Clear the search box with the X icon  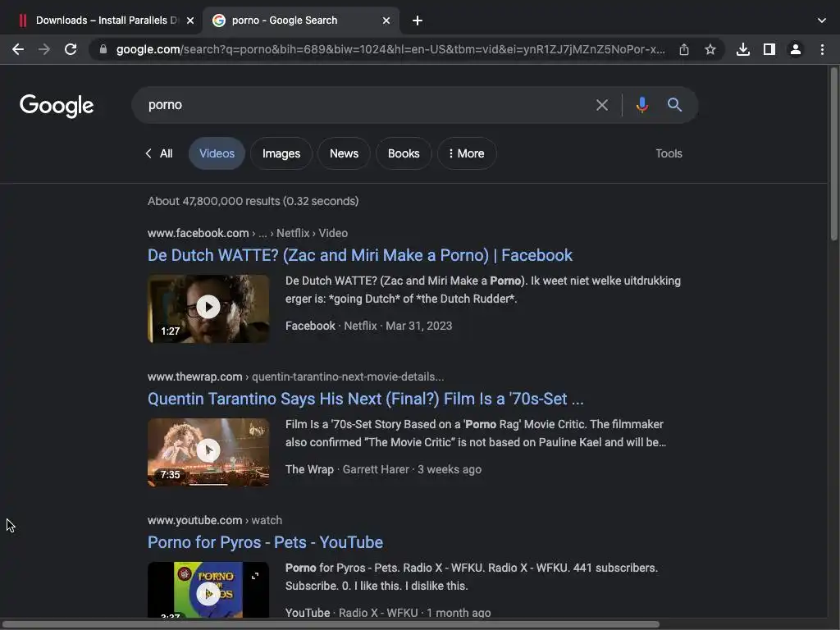pyautogui.click(x=602, y=105)
